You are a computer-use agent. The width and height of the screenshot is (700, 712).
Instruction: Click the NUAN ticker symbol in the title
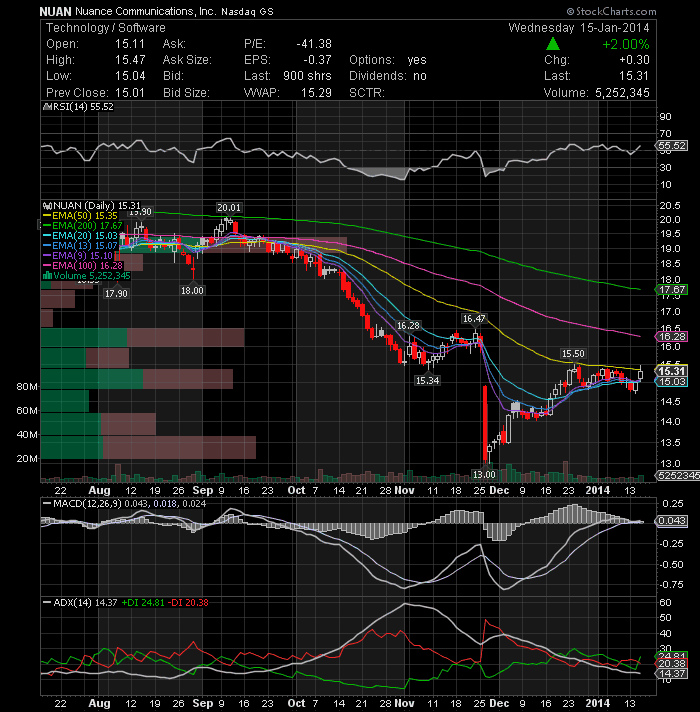(55, 11)
